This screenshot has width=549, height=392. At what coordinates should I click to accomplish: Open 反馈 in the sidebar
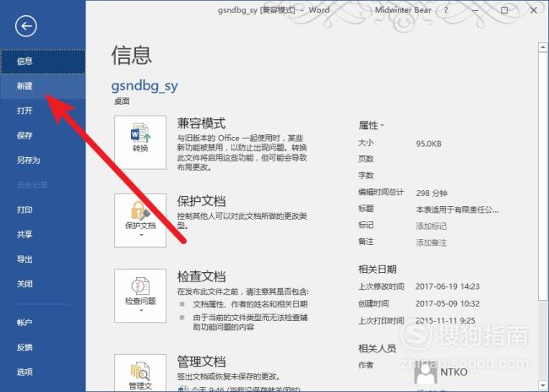(43, 347)
